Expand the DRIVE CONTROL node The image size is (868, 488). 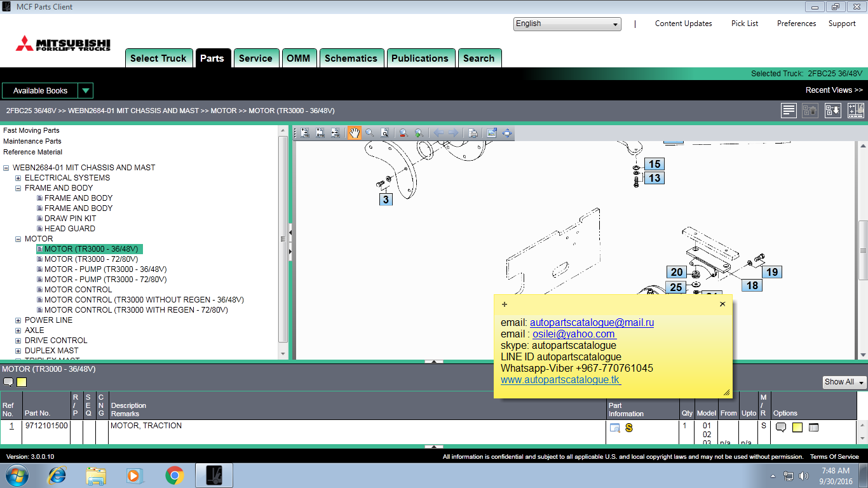coord(18,341)
